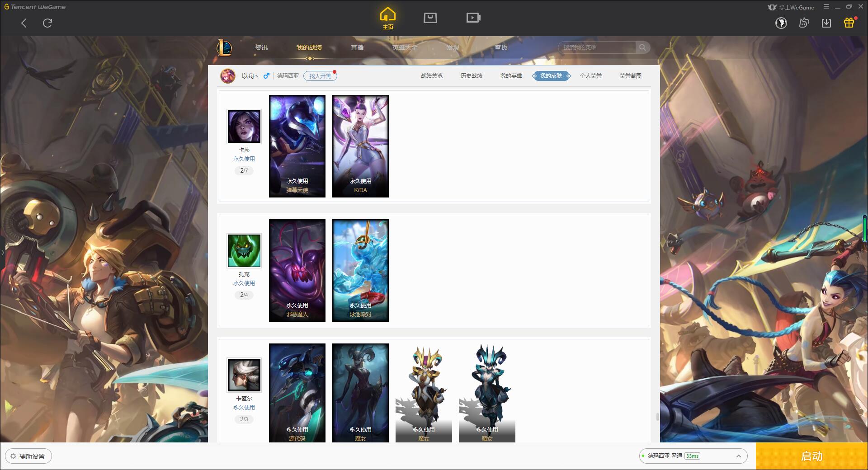
Task: Switch to the 英雄大全 tab
Action: (405, 47)
